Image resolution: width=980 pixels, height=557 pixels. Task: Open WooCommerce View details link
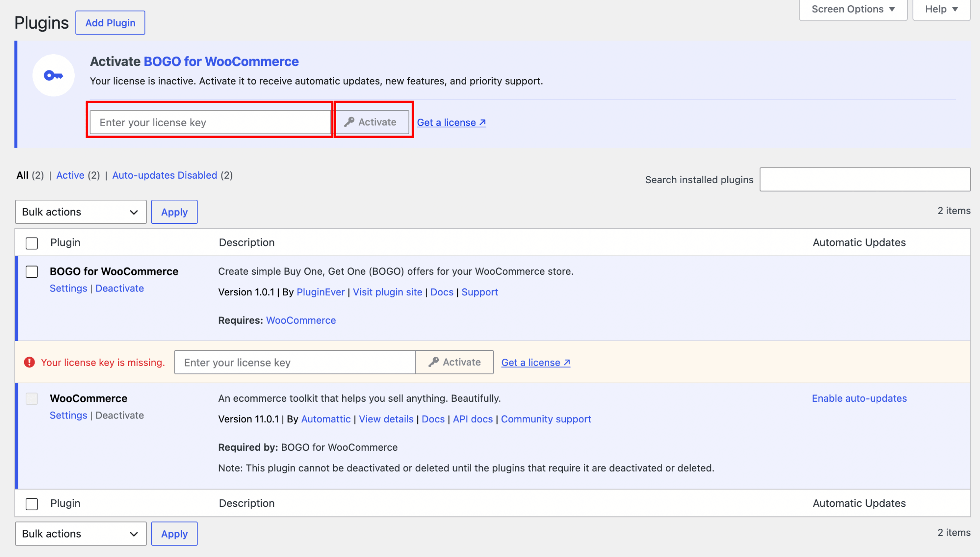tap(386, 419)
